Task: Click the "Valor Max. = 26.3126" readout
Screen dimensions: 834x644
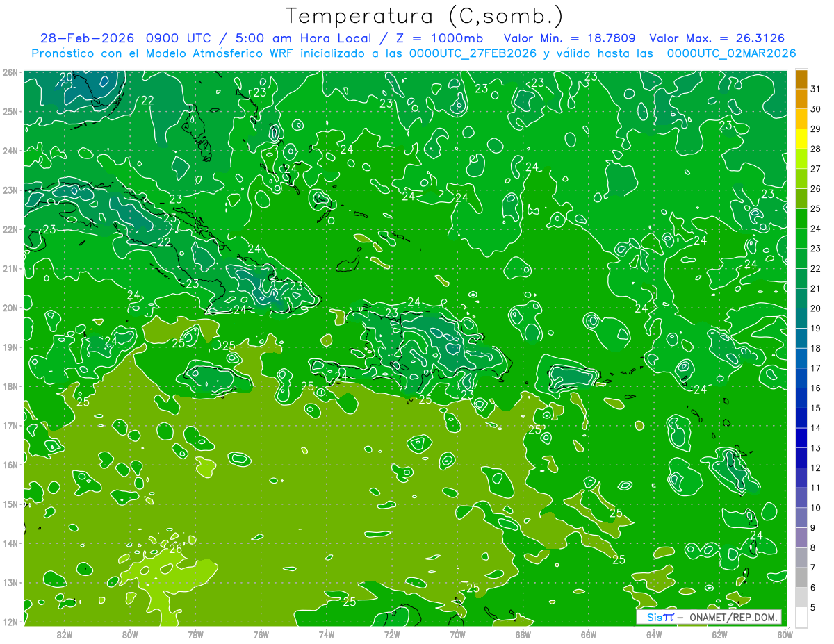Action: point(717,38)
